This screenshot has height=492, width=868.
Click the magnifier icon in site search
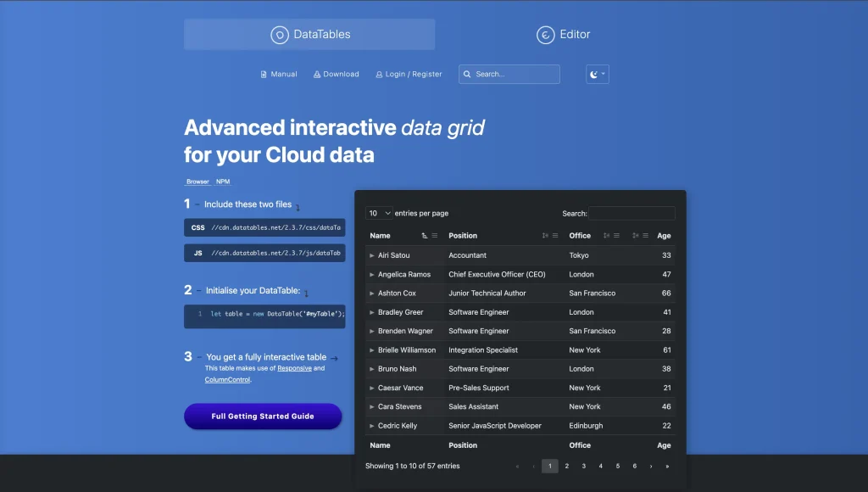(x=467, y=75)
